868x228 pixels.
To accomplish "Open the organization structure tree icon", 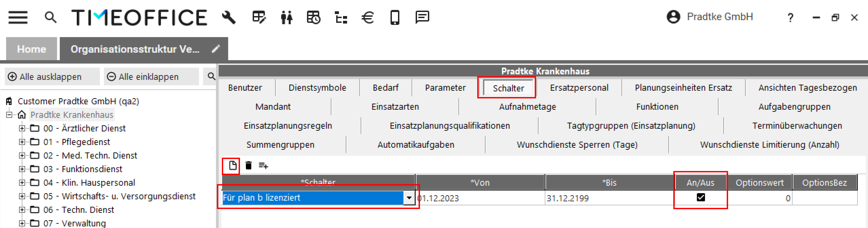I will [x=341, y=17].
